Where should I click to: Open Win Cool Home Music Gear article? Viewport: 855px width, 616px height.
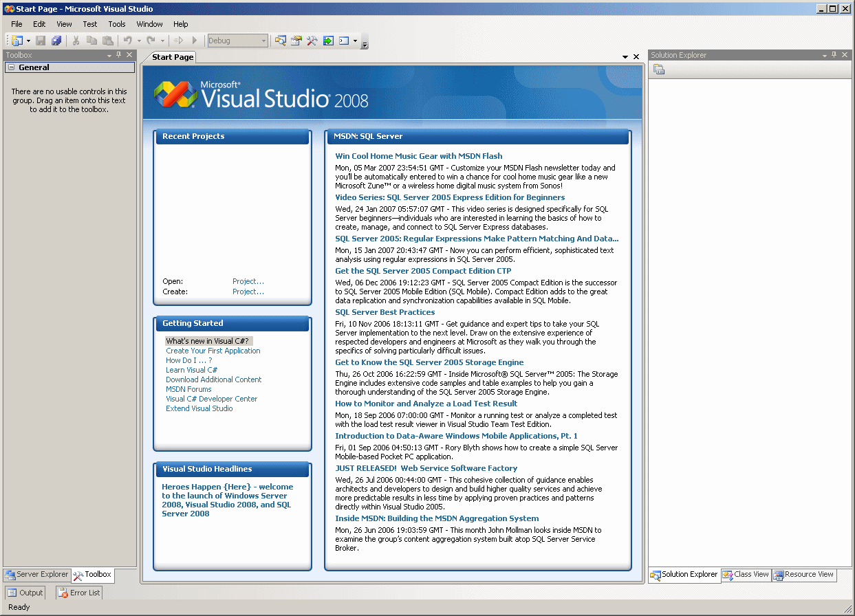[x=419, y=156]
